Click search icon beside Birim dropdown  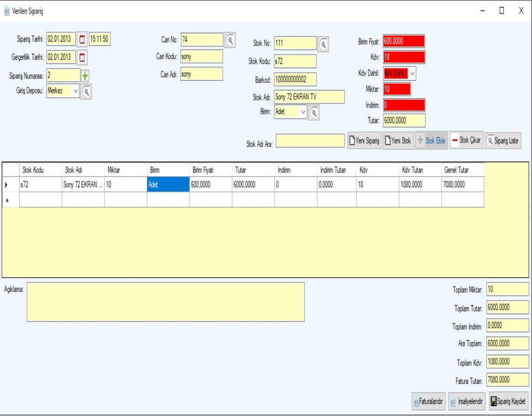click(314, 112)
